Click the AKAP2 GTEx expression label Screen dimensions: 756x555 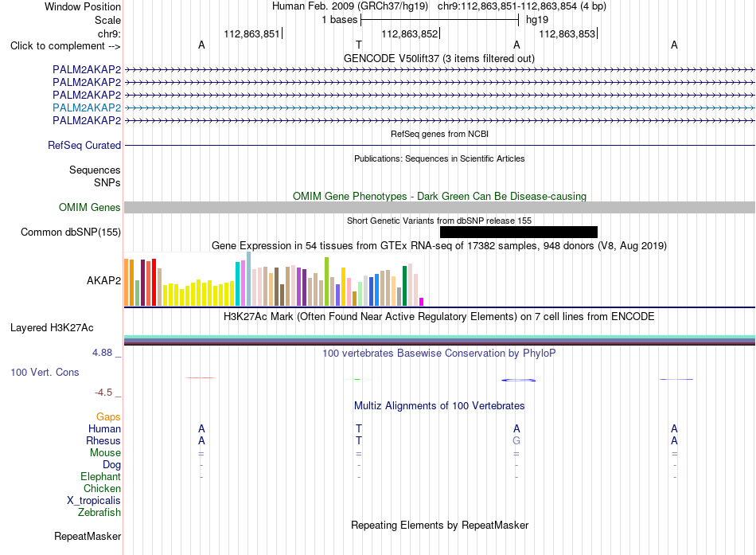tap(103, 280)
